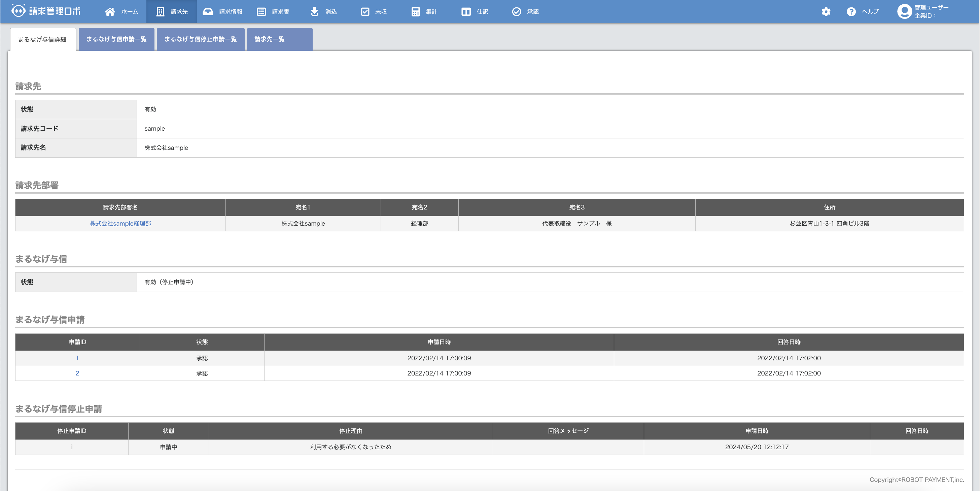This screenshot has height=491, width=980.
Task: Open the settings gear icon
Action: [826, 12]
